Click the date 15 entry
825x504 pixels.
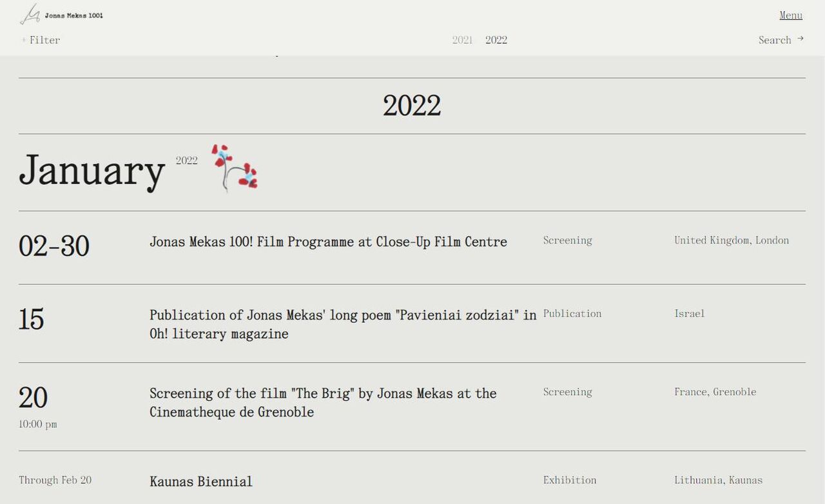[32, 320]
